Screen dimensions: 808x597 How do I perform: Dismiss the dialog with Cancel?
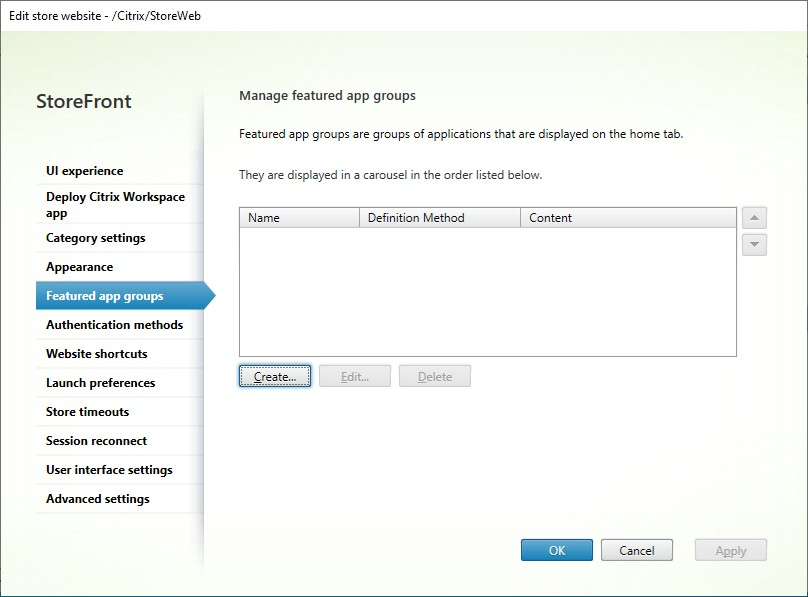click(636, 549)
